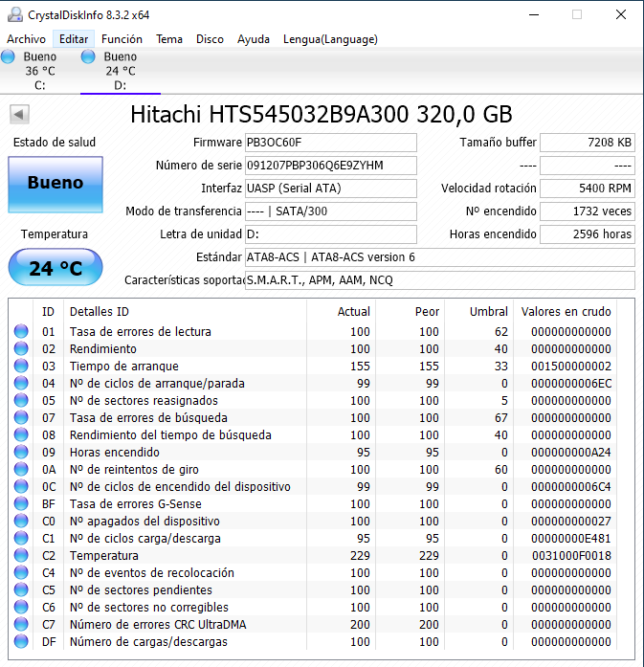Click raw value 001500000002
The height and width of the screenshot is (667, 644).
[x=571, y=366]
